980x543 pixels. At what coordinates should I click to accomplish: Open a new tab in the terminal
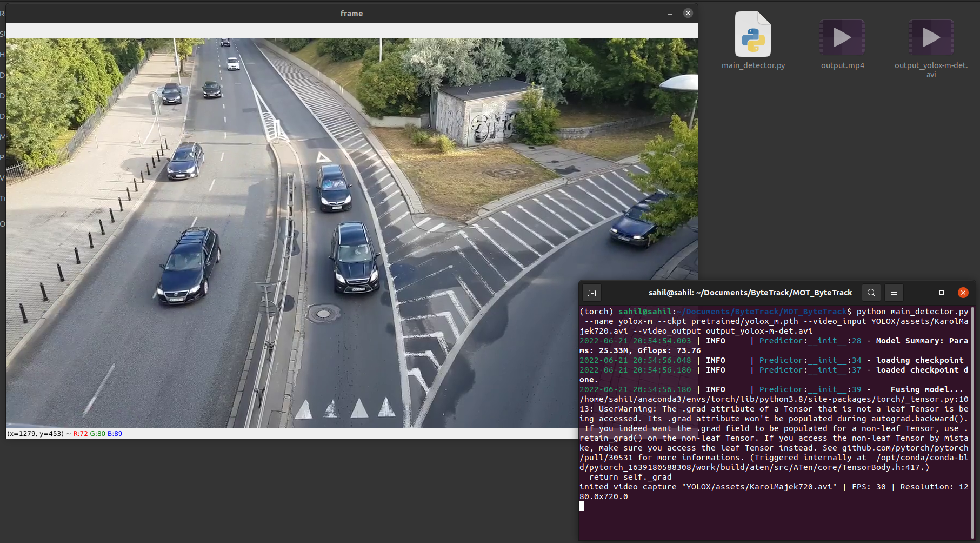tap(592, 293)
